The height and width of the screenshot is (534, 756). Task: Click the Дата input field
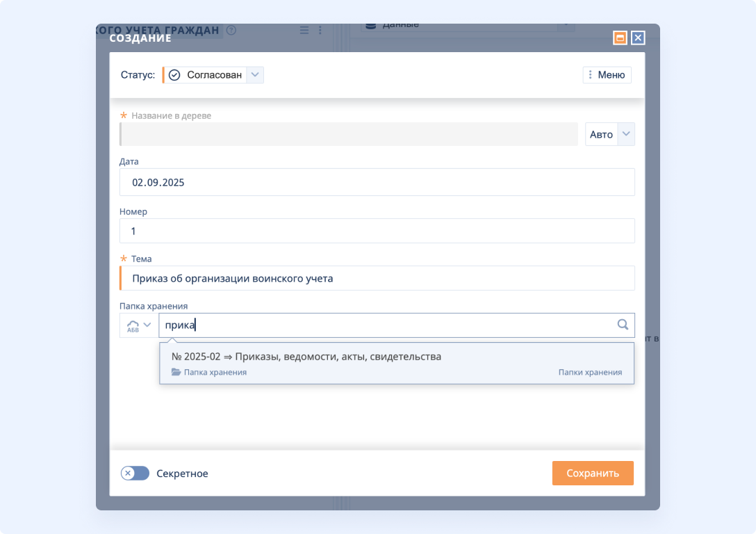coord(377,182)
